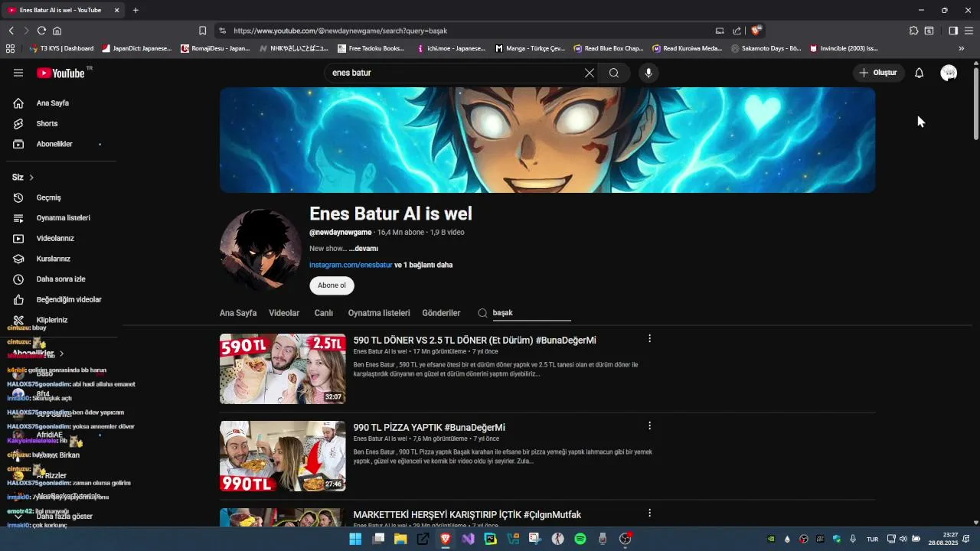Switch to the Gönderiler tab
The image size is (980, 551).
pos(441,313)
